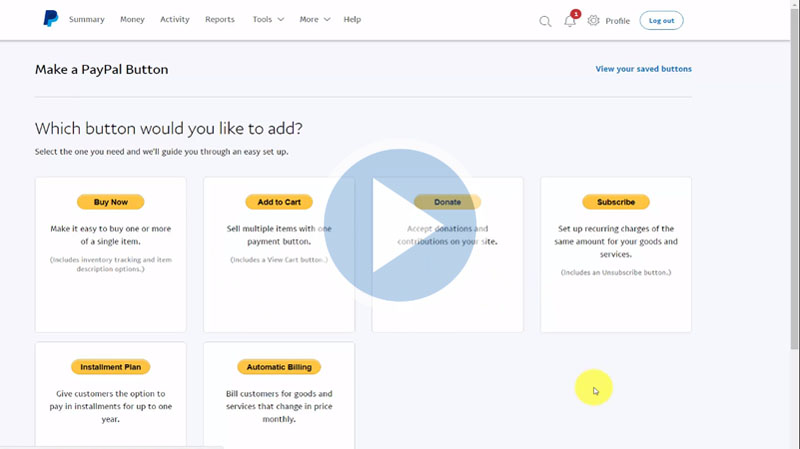Open the Help menu link

point(352,19)
